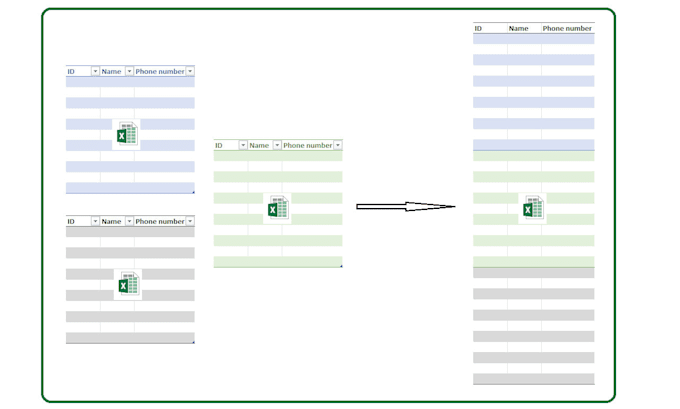This screenshot has width=680, height=409.
Task: Open the ID filter dropdown in the blue table
Action: click(x=95, y=71)
